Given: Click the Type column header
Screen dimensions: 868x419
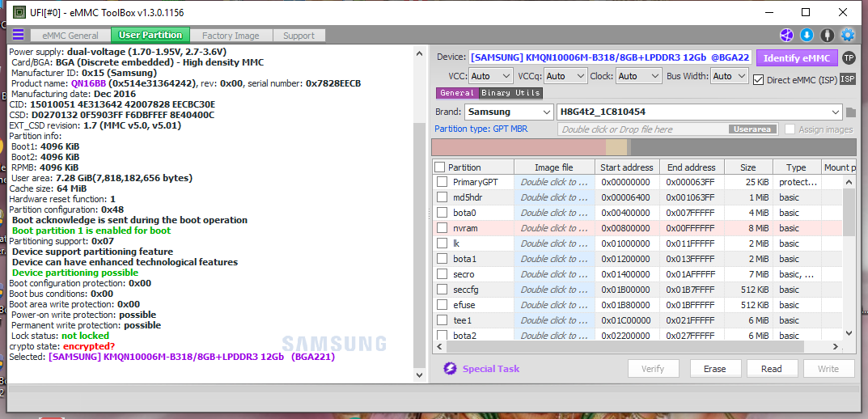Looking at the screenshot, I should [797, 167].
